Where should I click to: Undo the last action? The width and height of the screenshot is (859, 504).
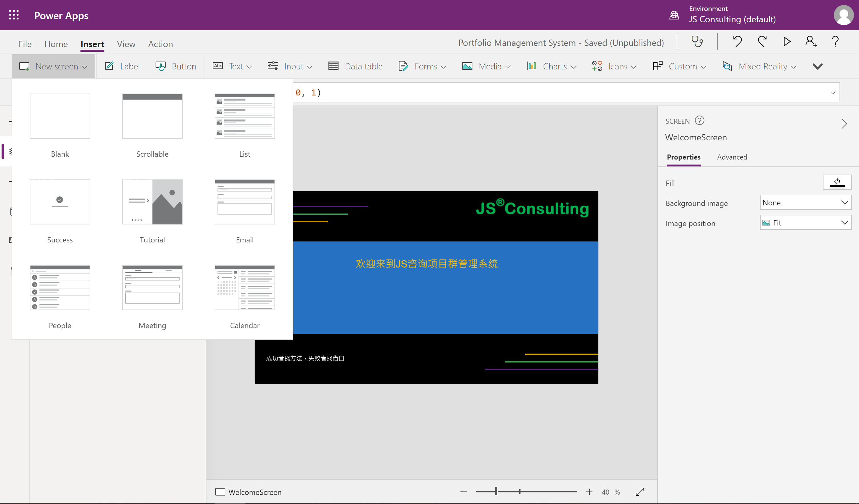tap(737, 41)
